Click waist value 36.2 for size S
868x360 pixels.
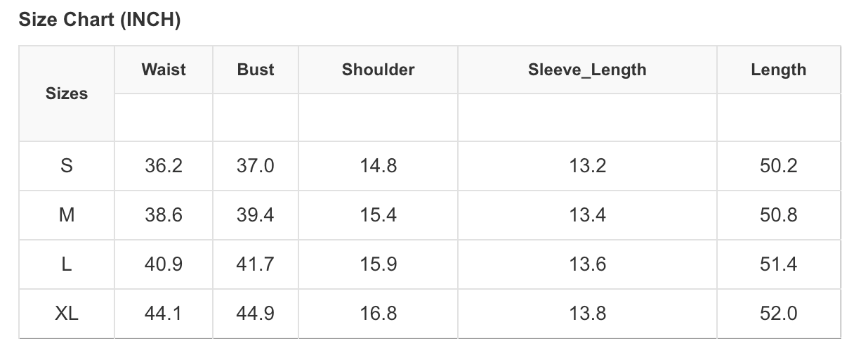(x=164, y=166)
